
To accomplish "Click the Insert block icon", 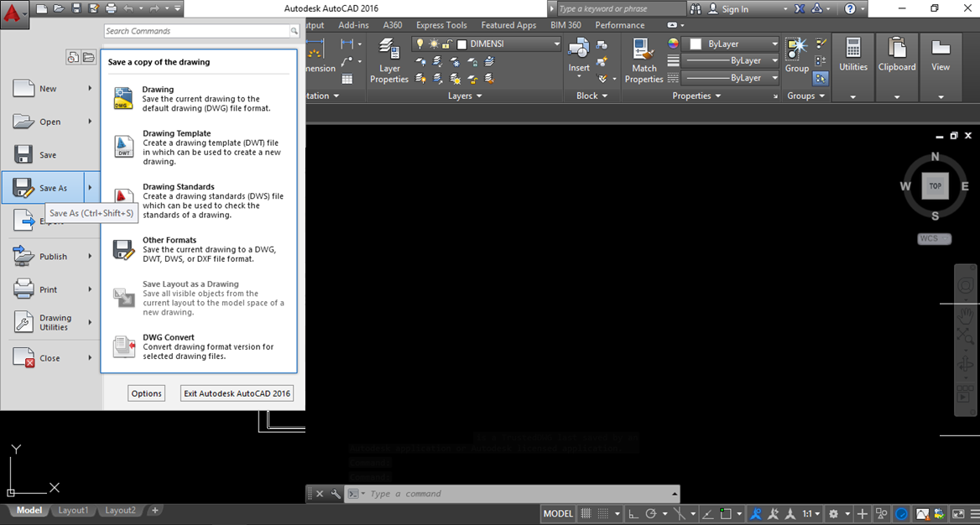I will coord(578,49).
